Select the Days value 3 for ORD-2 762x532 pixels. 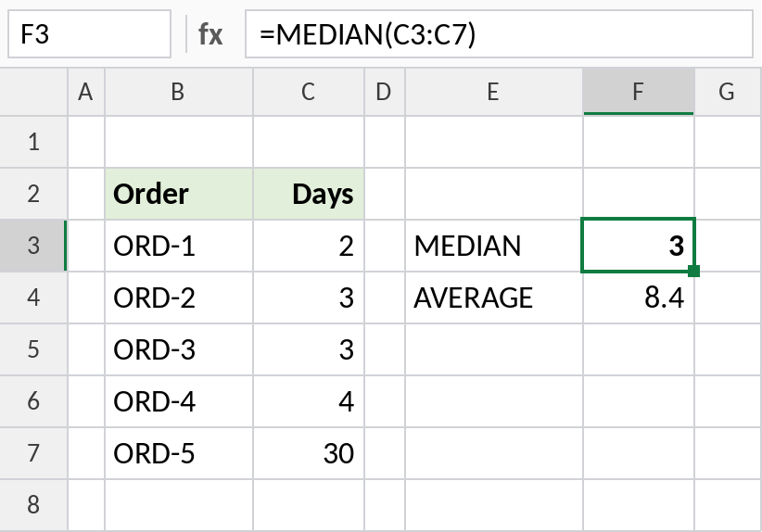pos(309,298)
